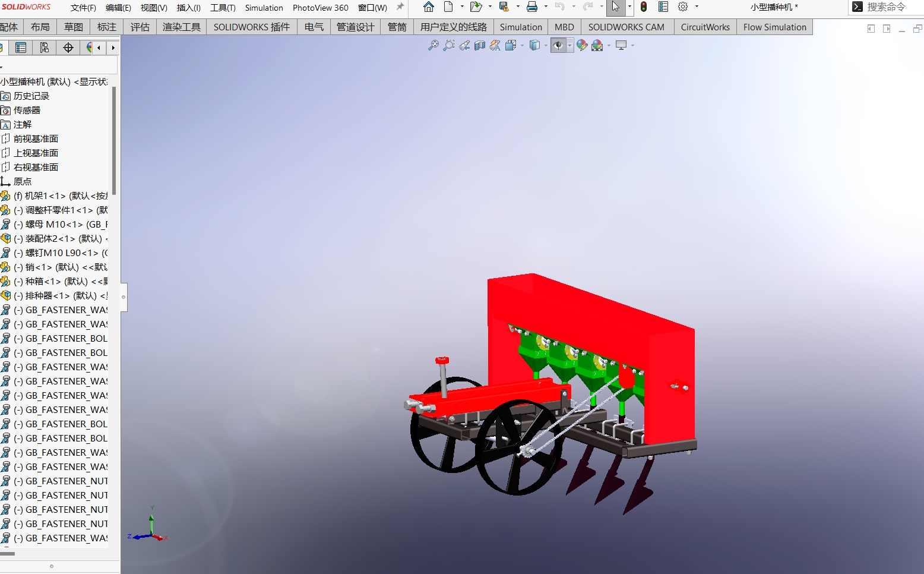
Task: Click the Section View icon
Action: tap(480, 45)
